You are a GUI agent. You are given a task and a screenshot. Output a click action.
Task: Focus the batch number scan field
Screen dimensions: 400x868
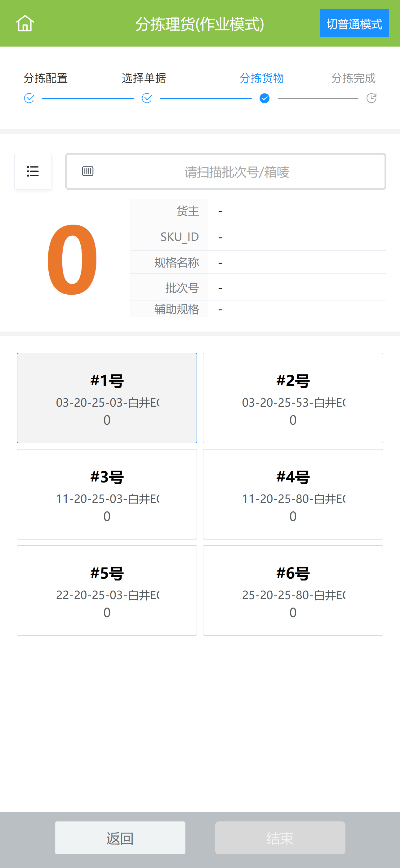pyautogui.click(x=236, y=172)
